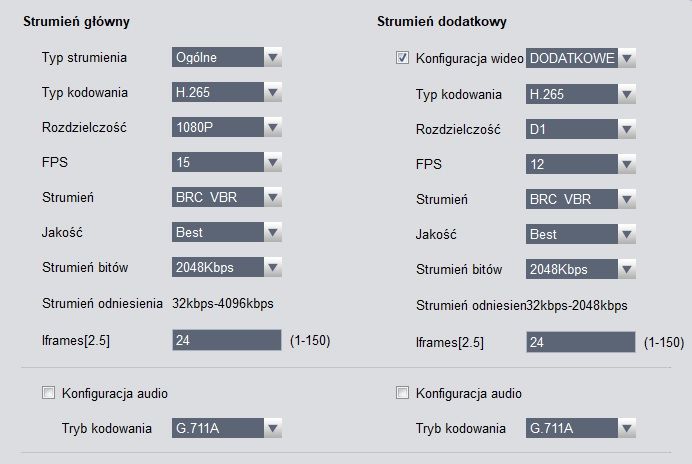Click arrow of main Tryb kodowania G.711A

pos(273,428)
